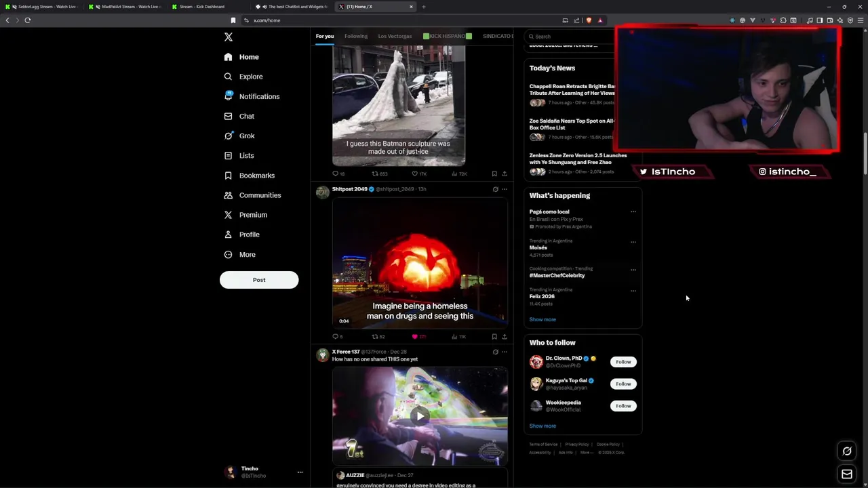Click Show more under Who to follow

click(542, 426)
